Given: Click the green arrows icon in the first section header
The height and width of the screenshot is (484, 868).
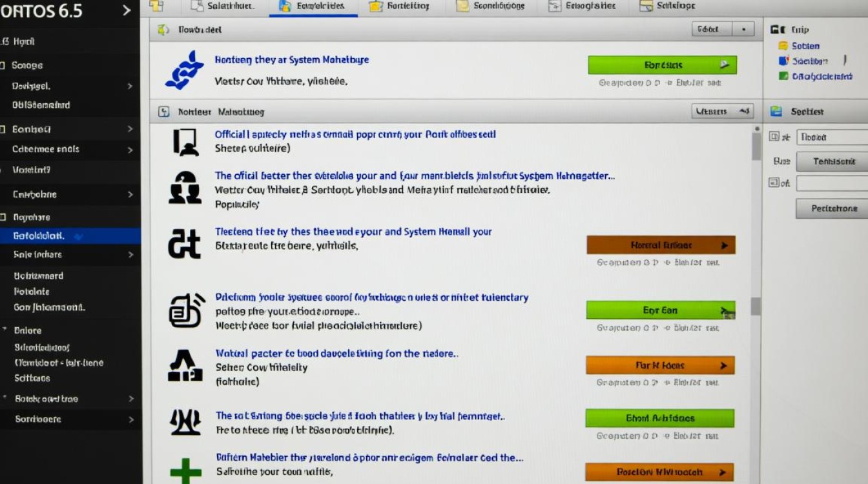Looking at the screenshot, I should point(164,30).
